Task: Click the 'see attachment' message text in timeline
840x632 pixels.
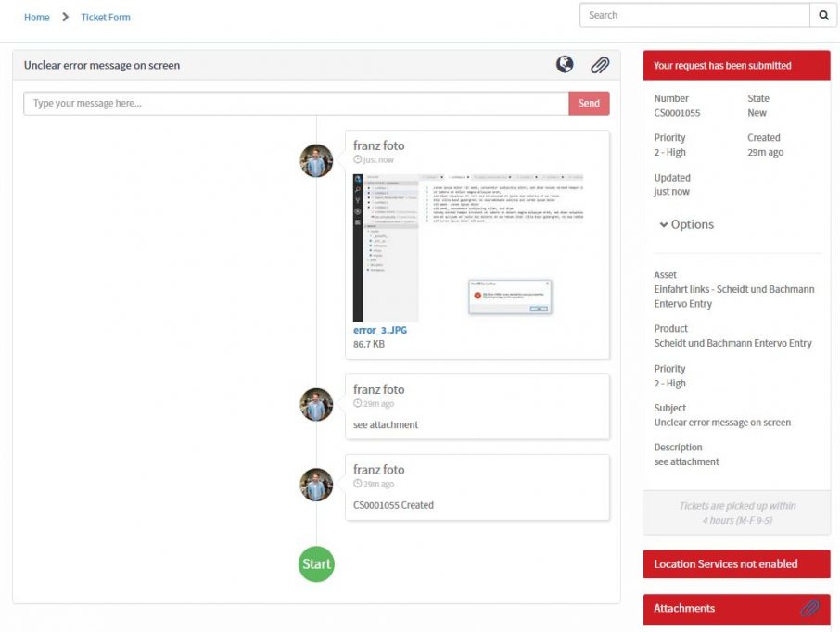Action: 386,424
